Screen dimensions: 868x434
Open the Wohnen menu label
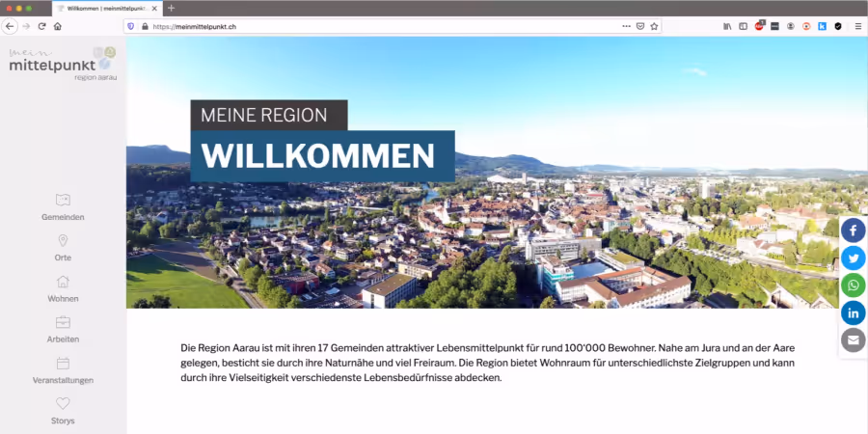(63, 299)
